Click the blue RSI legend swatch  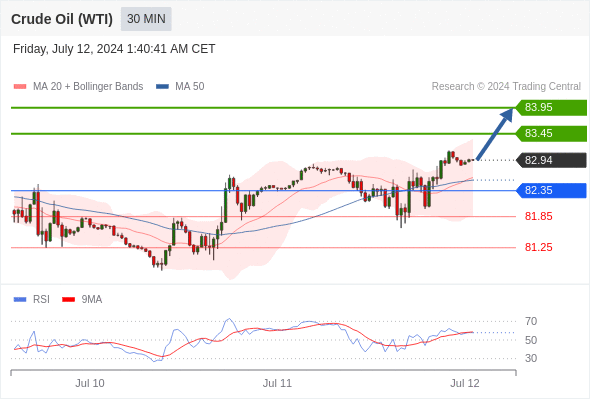point(20,300)
